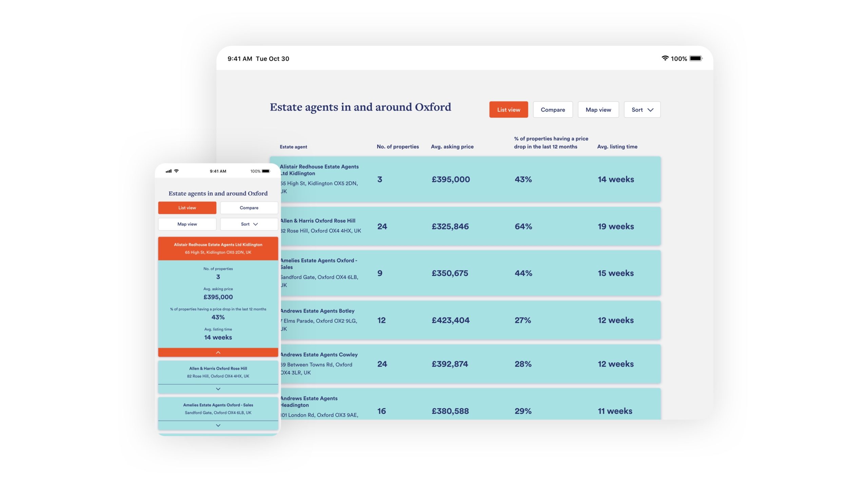Select Compare on phone
This screenshot has height=482, width=868.
pyautogui.click(x=249, y=208)
